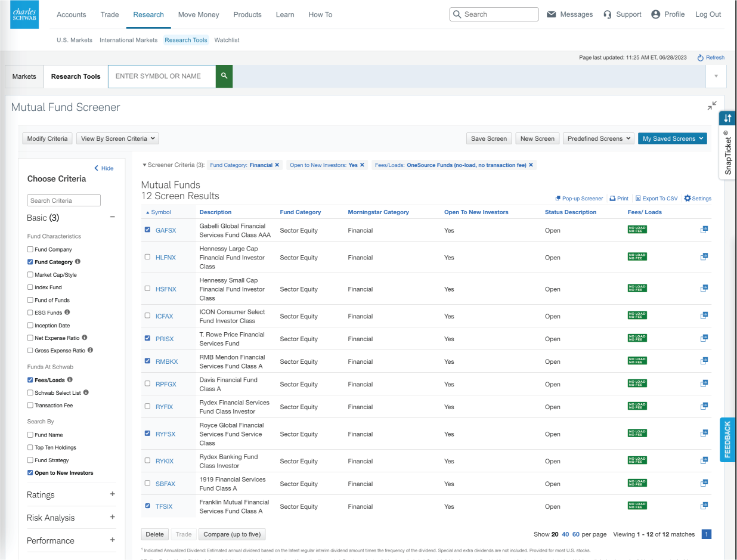Click the Support headset icon
Viewport: 737px width, 560px height.
point(608,14)
